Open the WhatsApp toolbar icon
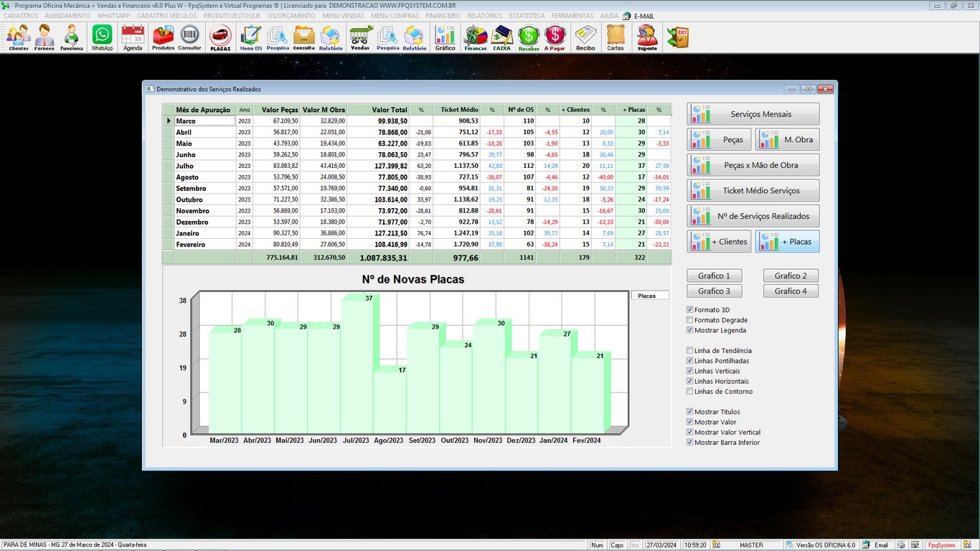Viewport: 980px width, 551px height. coord(102,37)
